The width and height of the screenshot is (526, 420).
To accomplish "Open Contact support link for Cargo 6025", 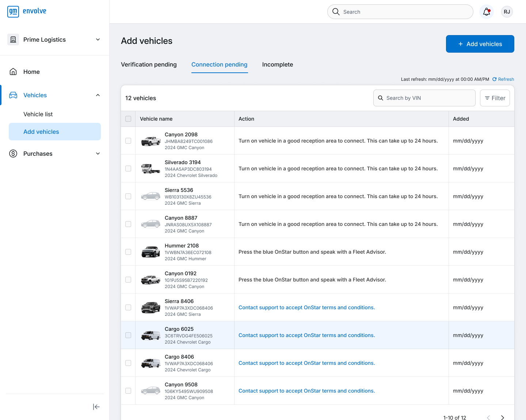I will [x=307, y=335].
